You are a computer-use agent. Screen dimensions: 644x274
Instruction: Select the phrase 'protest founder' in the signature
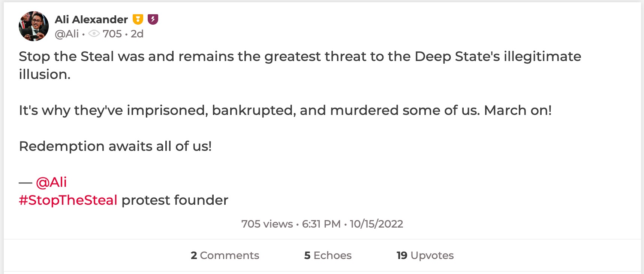tap(174, 200)
